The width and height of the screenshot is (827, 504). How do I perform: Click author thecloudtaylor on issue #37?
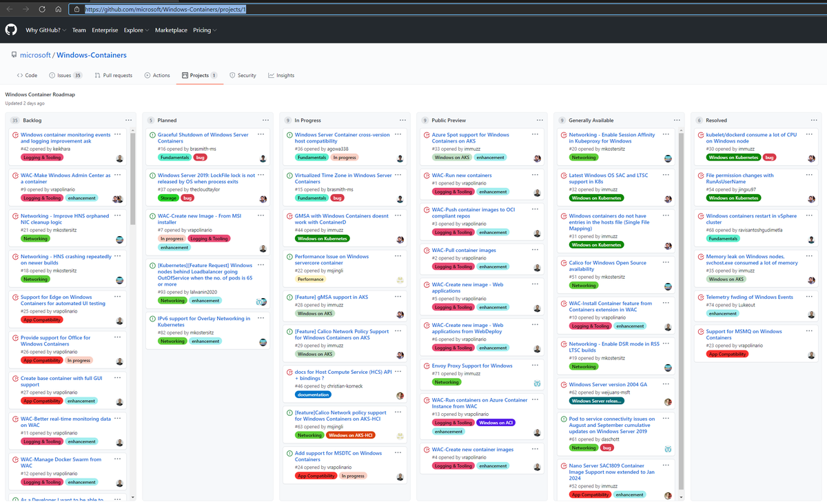point(205,189)
